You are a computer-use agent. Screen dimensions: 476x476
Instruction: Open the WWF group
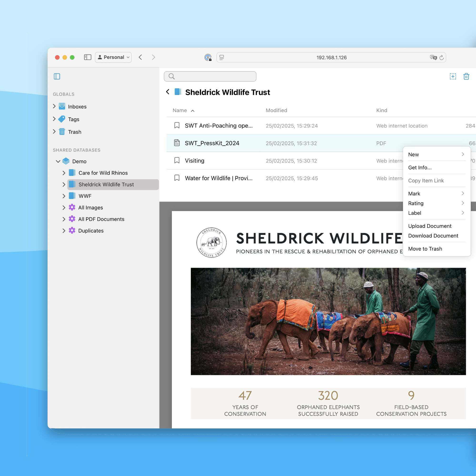[85, 196]
